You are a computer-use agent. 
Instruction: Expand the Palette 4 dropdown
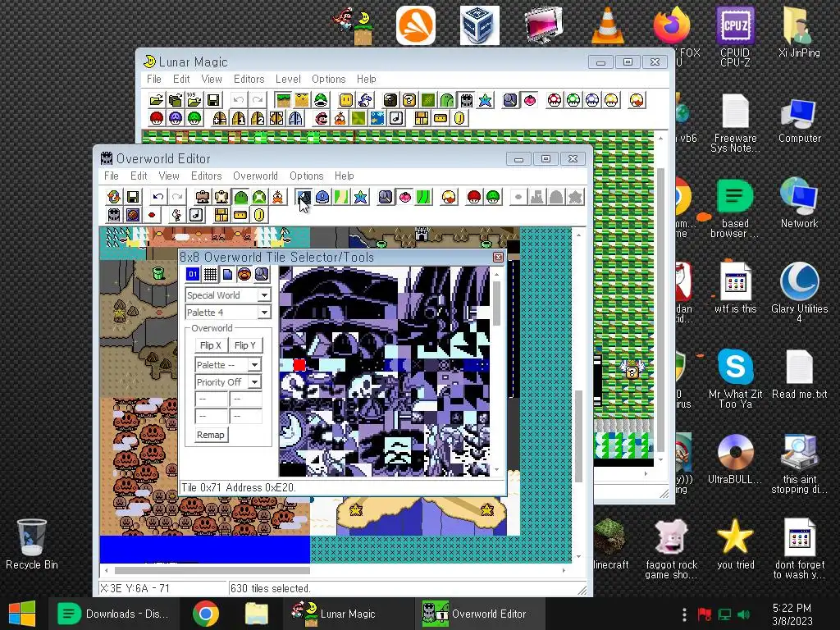pos(264,313)
